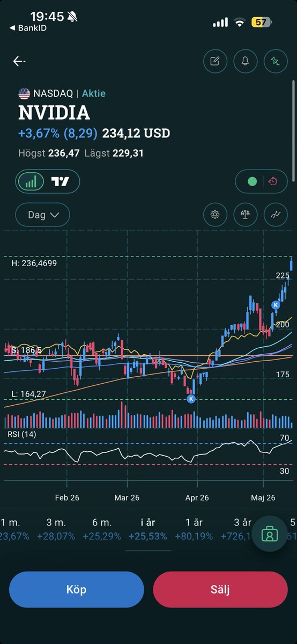
Task: Open the Dag interval dropdown
Action: 42,215
